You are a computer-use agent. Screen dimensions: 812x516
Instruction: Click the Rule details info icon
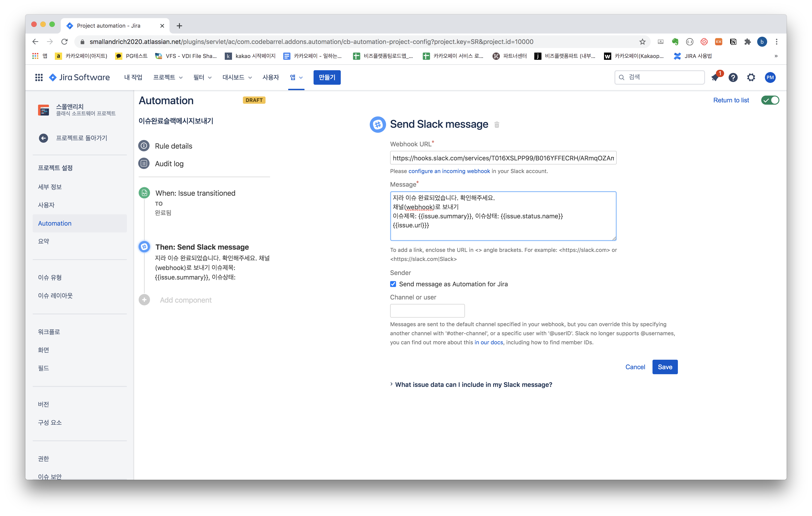[144, 146]
